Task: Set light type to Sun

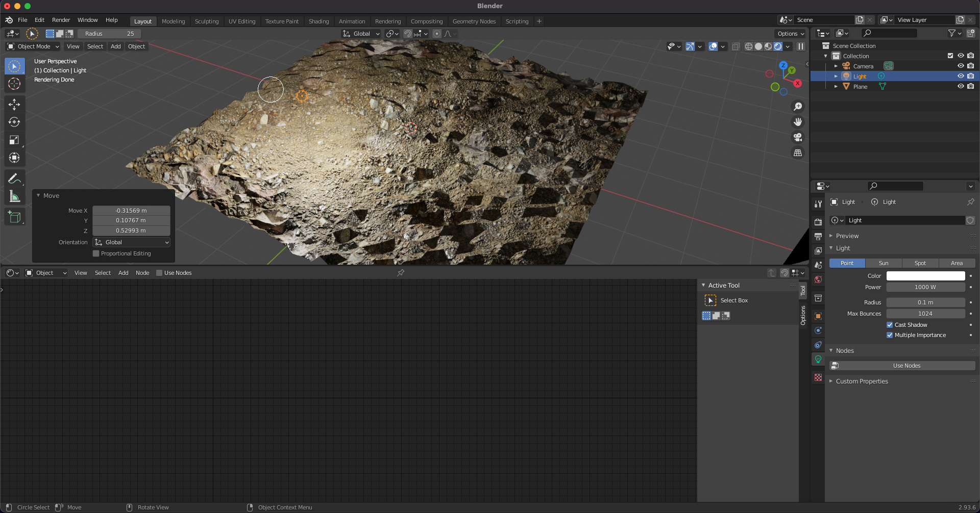Action: (x=883, y=263)
